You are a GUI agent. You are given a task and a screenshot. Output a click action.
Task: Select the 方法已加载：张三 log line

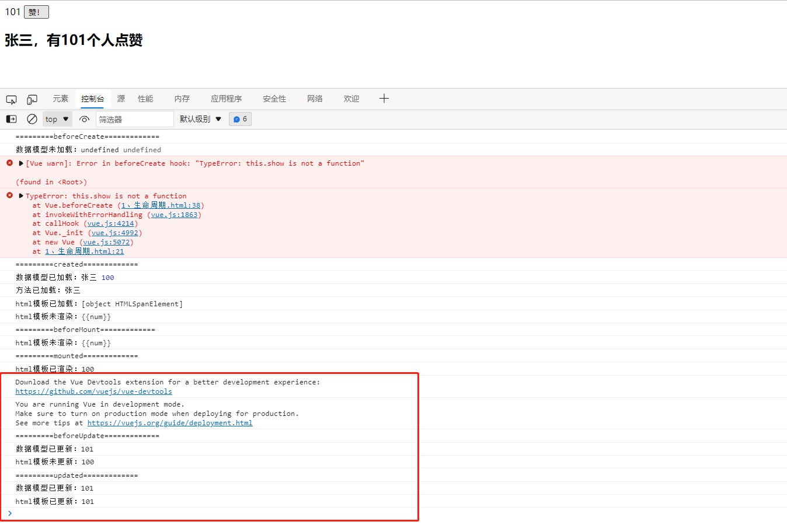[x=48, y=290]
